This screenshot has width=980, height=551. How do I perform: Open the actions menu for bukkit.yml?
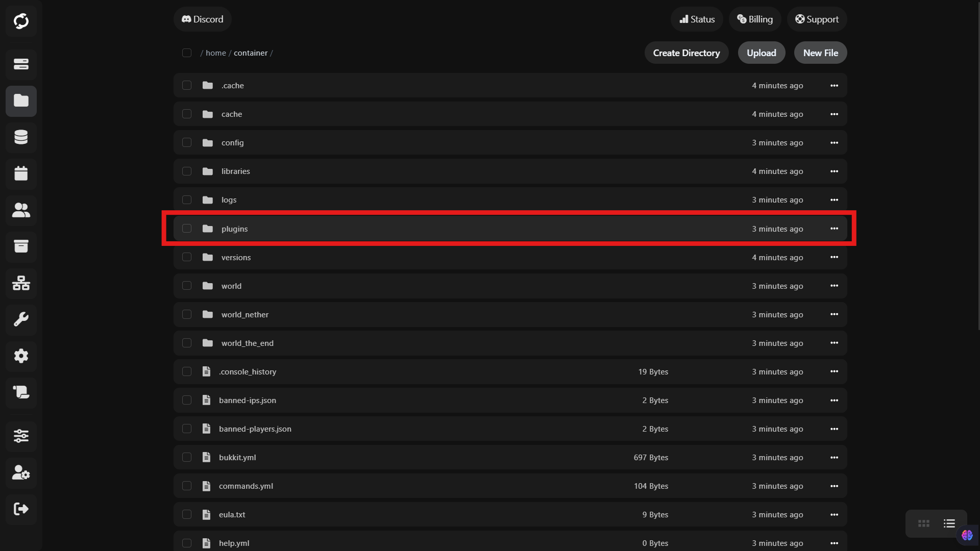[x=835, y=457]
